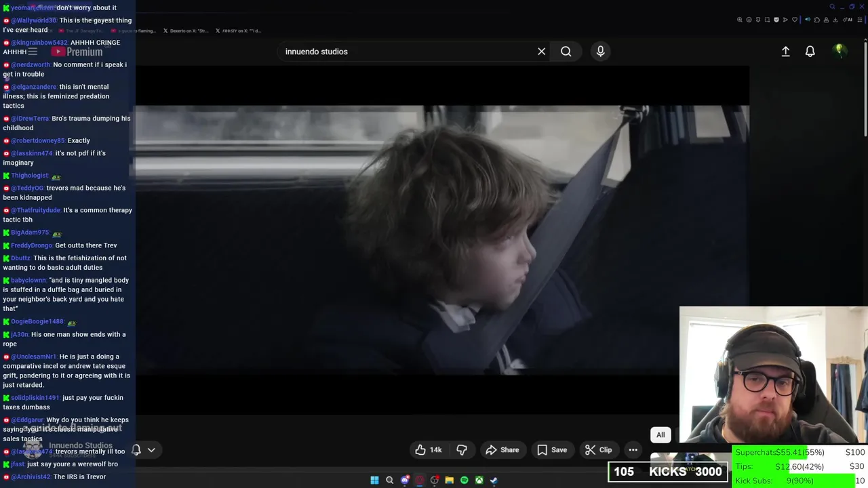Click chat username @Wallyworld30
The width and height of the screenshot is (868, 488).
pos(33,20)
